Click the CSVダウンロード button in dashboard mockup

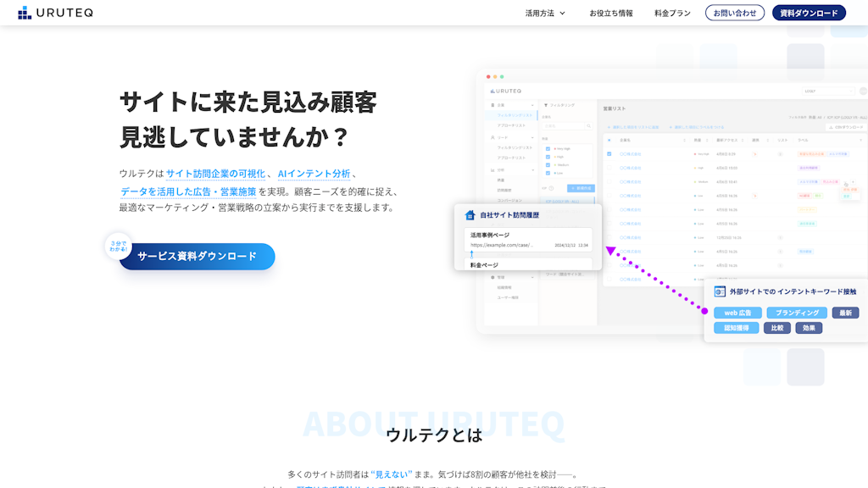coord(845,127)
